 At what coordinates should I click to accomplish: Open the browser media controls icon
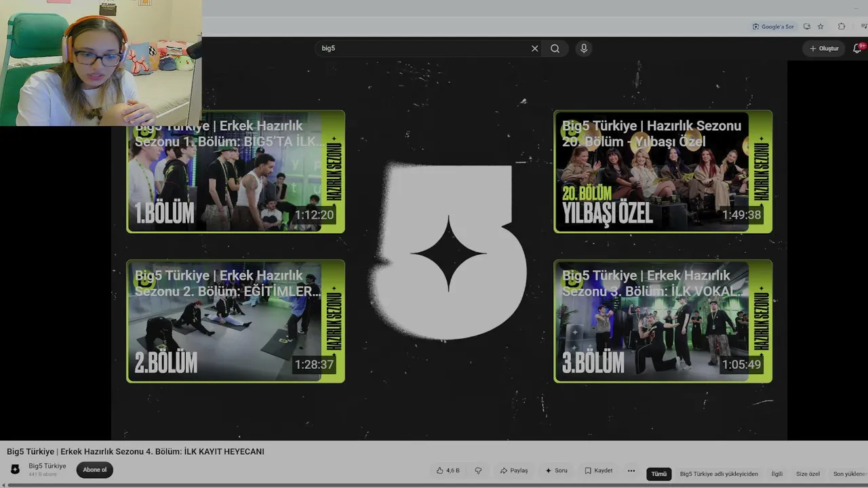click(x=863, y=26)
